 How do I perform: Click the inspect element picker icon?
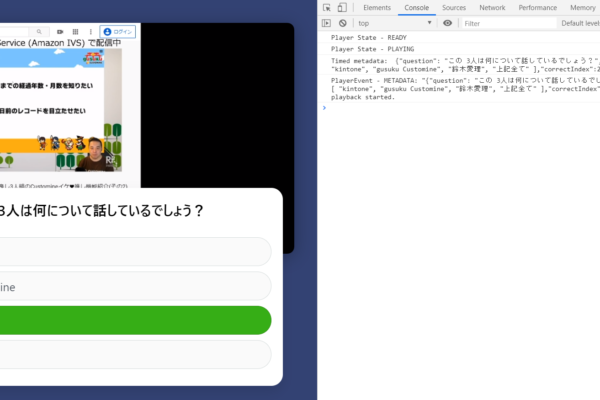(328, 8)
